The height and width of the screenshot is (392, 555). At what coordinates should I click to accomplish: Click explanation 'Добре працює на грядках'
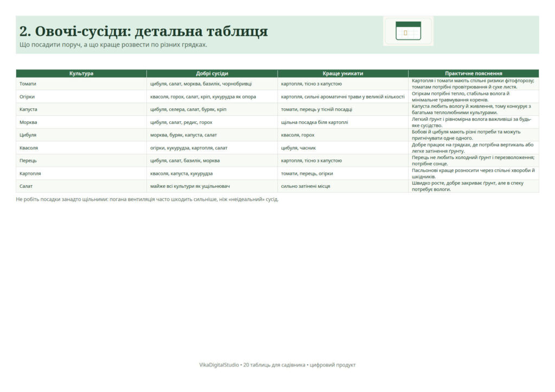point(473,148)
